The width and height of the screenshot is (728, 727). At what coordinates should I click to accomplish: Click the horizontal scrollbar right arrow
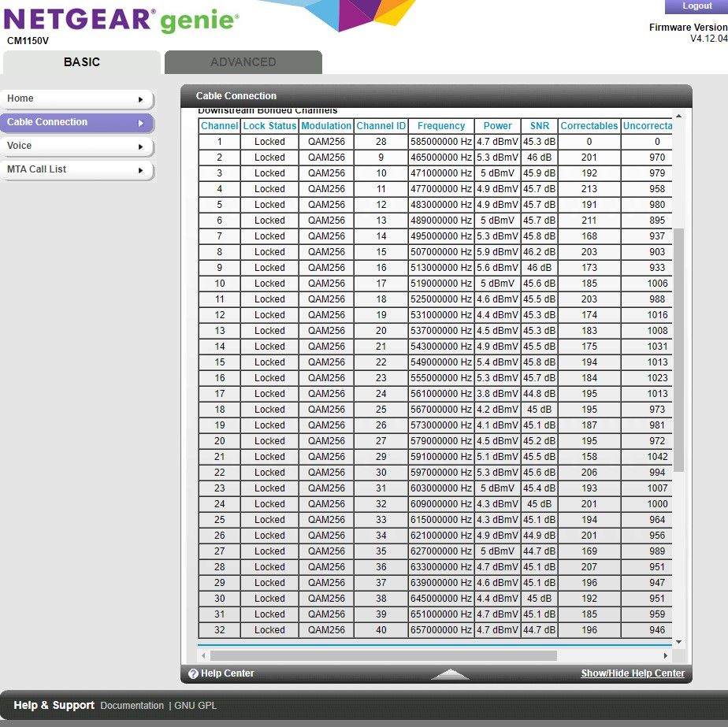(666, 655)
